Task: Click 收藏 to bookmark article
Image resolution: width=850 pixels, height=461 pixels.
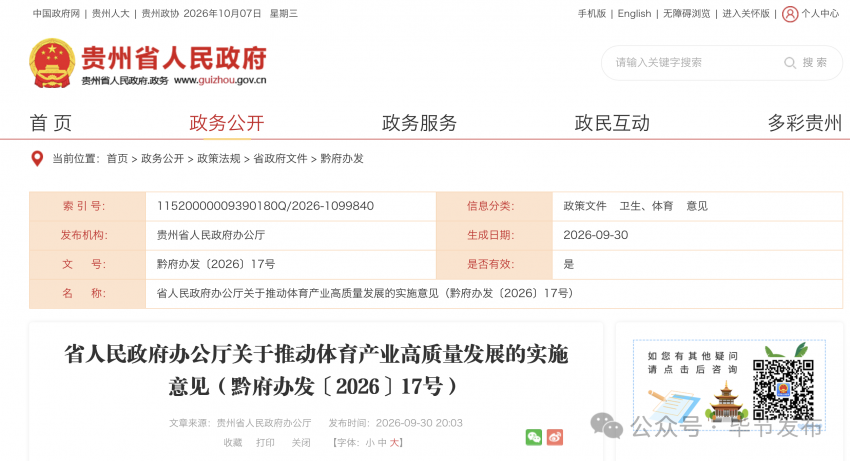Action: [x=233, y=443]
